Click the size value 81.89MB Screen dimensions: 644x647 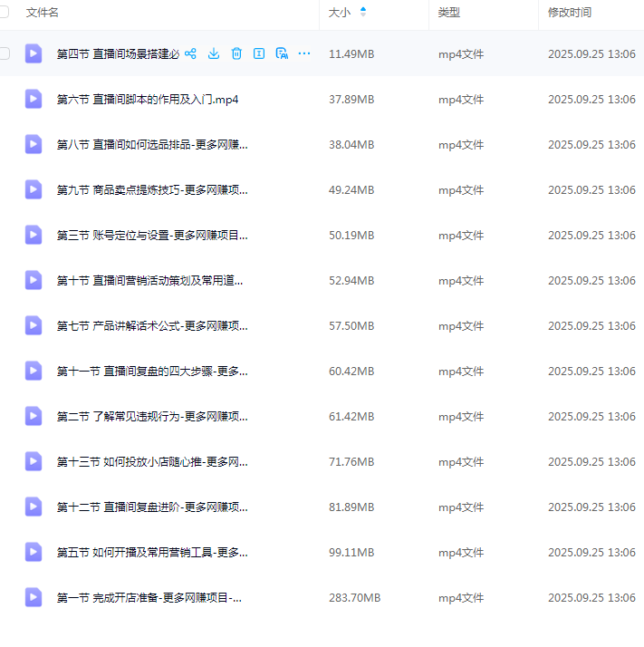point(351,507)
